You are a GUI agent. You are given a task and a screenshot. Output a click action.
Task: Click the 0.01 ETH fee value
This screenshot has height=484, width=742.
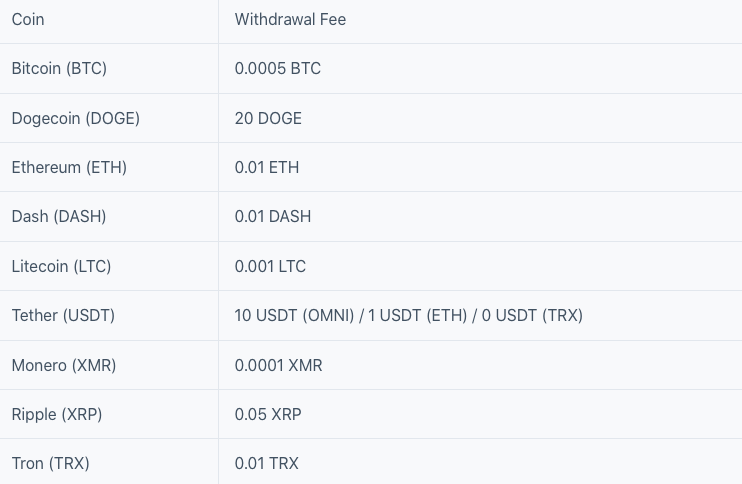tap(267, 167)
